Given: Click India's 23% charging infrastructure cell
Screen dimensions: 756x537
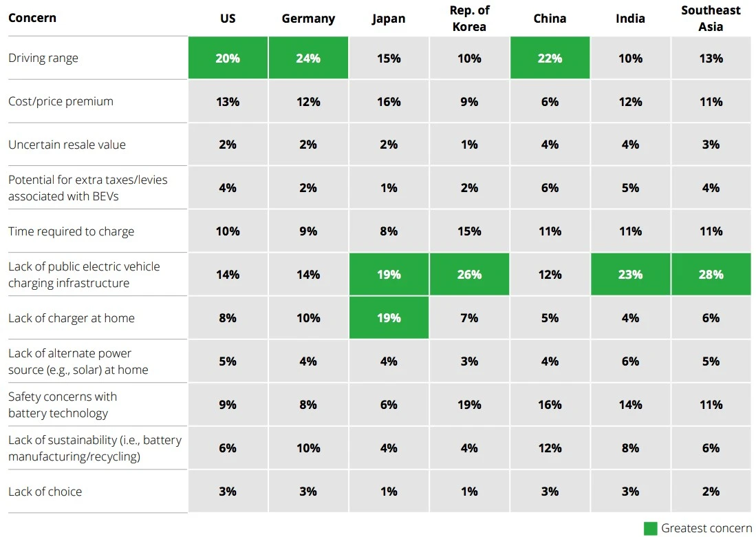Looking at the screenshot, I should [x=630, y=275].
